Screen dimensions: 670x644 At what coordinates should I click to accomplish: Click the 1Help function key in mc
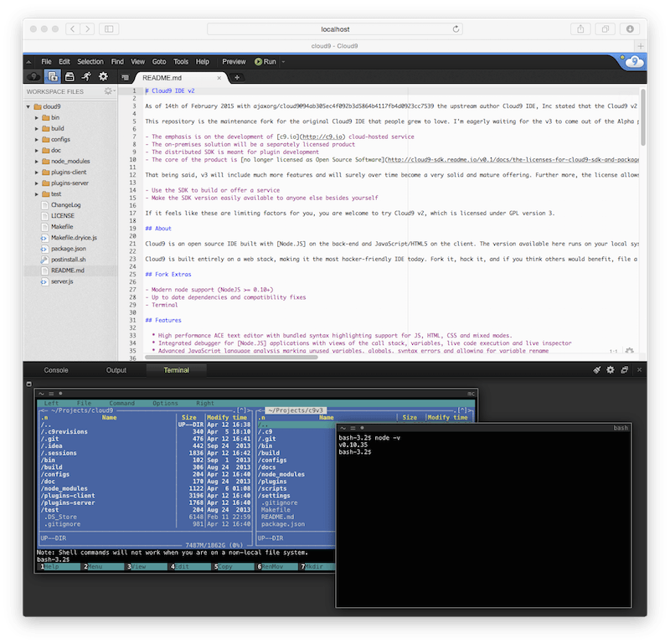pyautogui.click(x=59, y=567)
